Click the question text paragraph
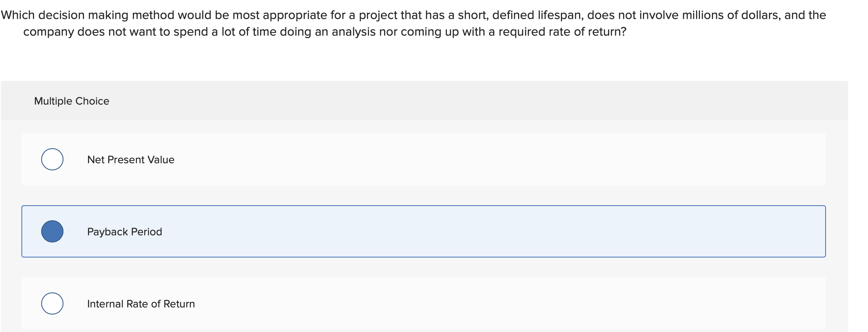Image resolution: width=868 pixels, height=332 pixels. [x=396, y=24]
